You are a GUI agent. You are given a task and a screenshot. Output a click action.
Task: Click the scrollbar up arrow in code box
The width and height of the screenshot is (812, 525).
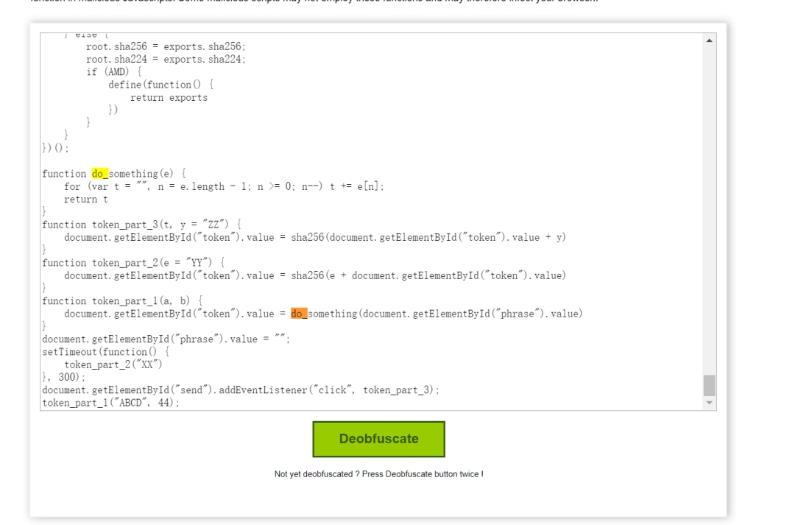point(709,40)
